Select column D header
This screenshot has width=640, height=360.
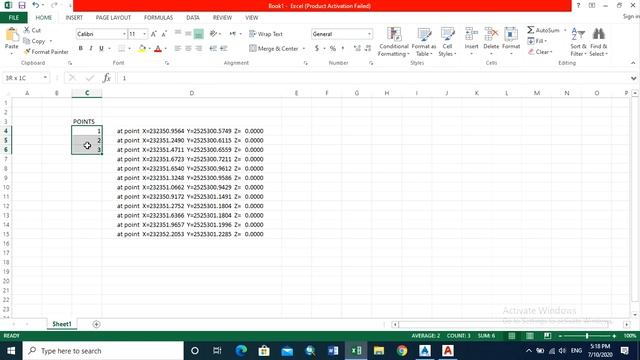[191, 93]
